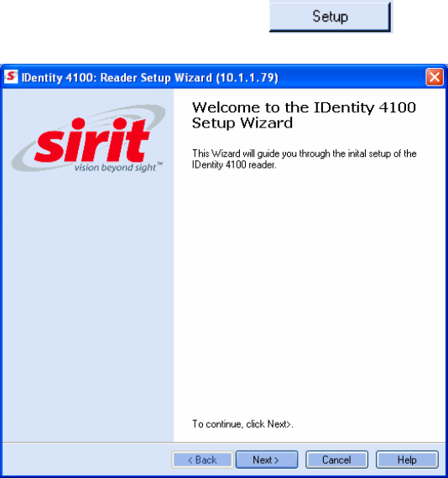Screen dimensions: 448x478
Task: Go back with the Back button
Action: coord(202,460)
